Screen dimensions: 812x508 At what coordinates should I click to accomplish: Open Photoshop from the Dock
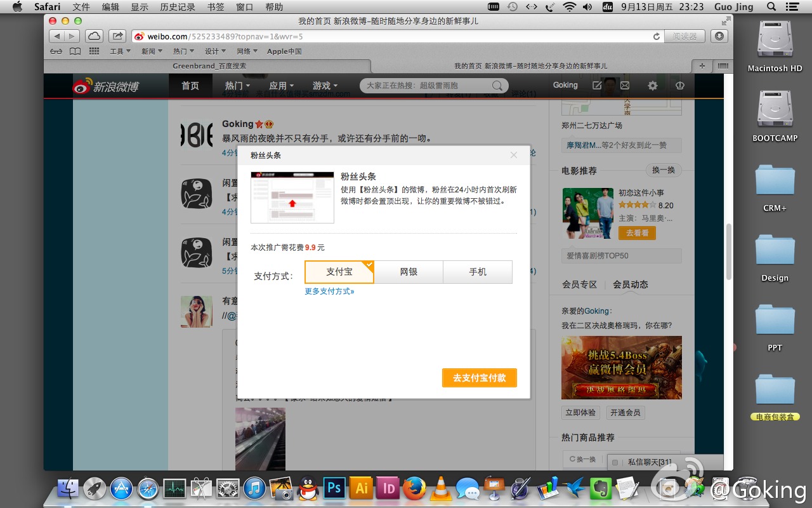click(x=334, y=488)
